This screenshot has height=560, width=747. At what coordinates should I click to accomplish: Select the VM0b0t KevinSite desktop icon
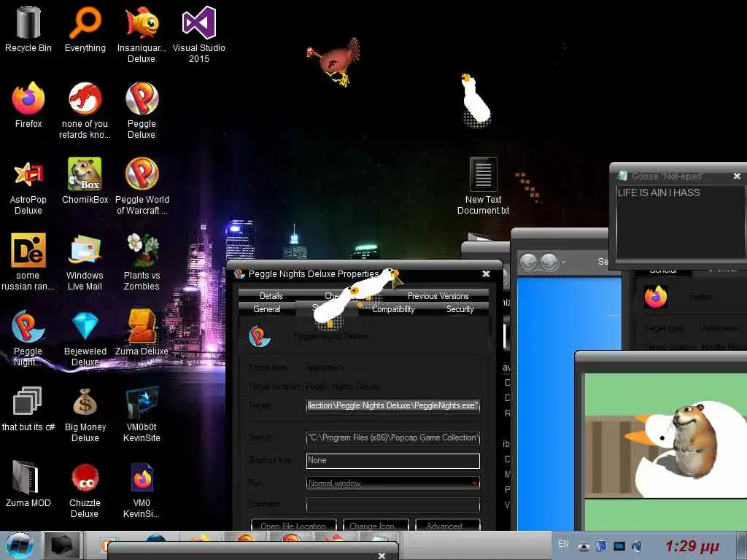point(142,413)
